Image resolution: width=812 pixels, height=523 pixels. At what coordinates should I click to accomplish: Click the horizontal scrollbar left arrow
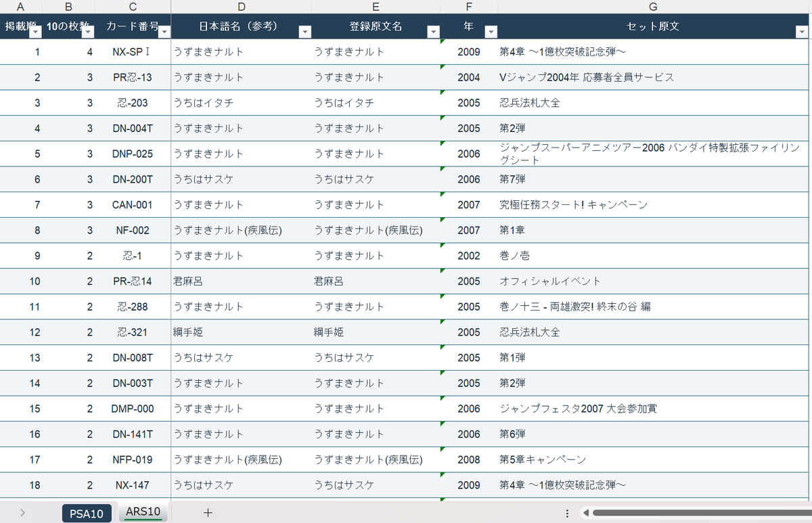[585, 513]
